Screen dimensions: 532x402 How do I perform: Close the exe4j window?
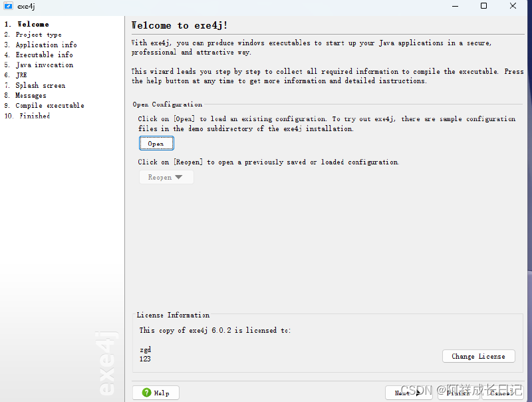(513, 6)
